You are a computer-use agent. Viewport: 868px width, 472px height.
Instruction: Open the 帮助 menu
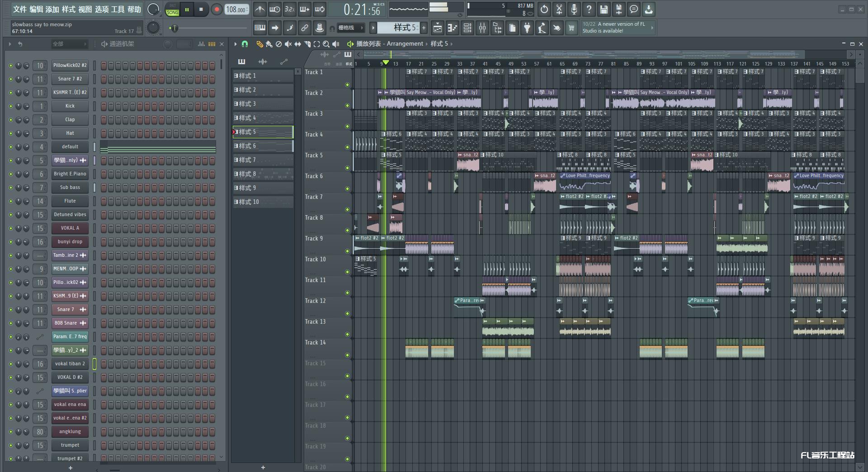pyautogui.click(x=134, y=9)
